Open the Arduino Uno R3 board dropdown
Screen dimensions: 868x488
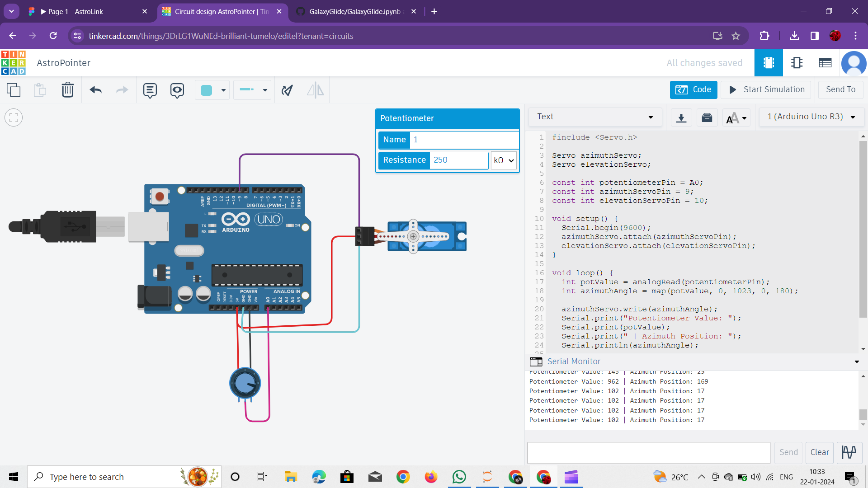tap(811, 117)
